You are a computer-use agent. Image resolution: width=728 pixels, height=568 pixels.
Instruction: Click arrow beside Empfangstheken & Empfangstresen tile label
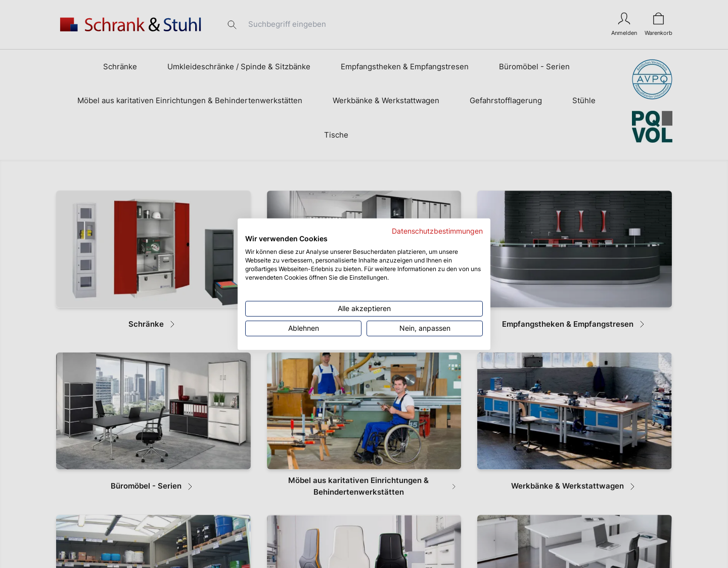coord(642,324)
